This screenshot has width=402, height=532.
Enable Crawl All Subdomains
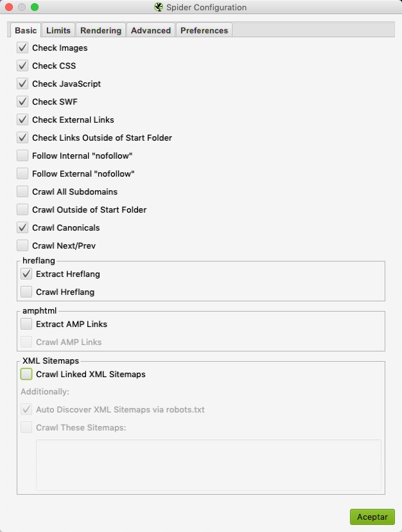(x=22, y=191)
